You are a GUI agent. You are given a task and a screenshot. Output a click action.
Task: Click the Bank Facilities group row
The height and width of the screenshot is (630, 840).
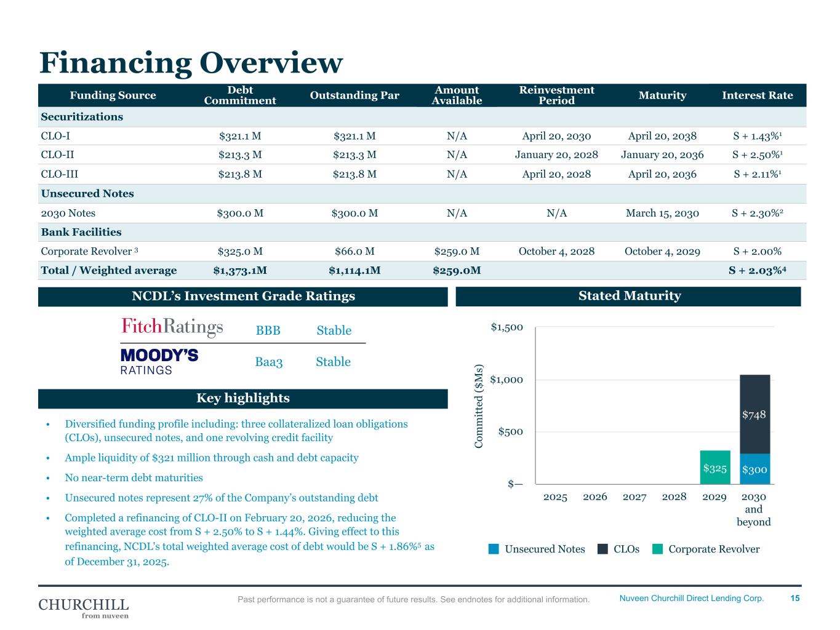coord(81,232)
